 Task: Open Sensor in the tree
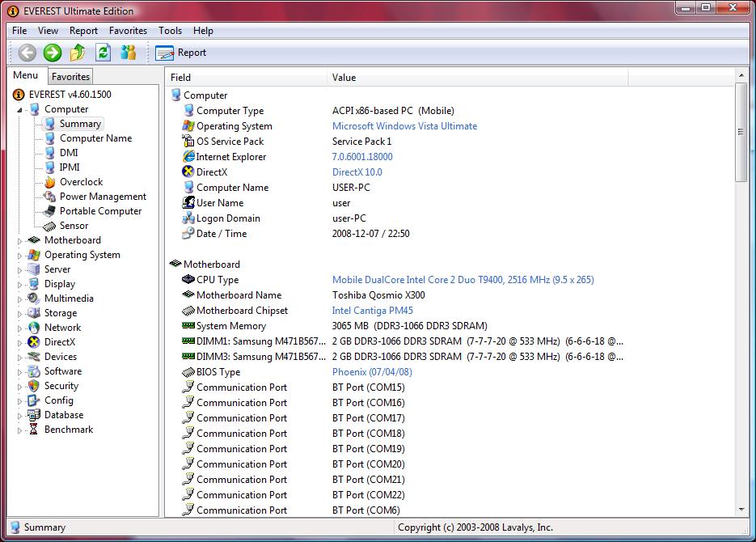coord(74,225)
